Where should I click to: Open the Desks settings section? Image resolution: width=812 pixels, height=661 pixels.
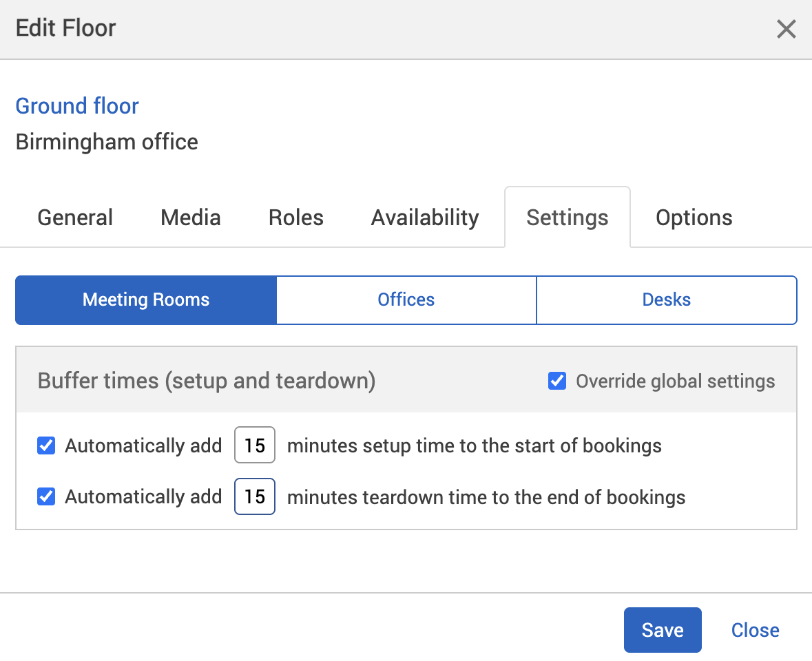(666, 300)
